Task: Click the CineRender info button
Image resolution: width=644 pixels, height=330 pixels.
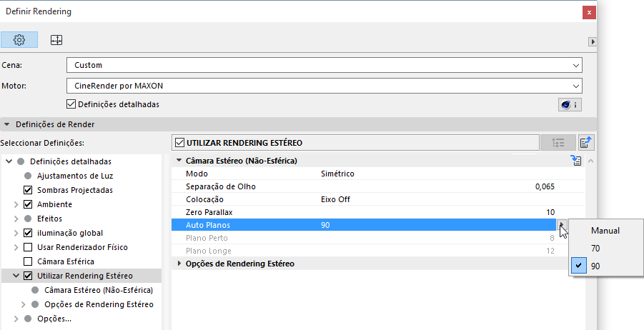Action: point(569,105)
